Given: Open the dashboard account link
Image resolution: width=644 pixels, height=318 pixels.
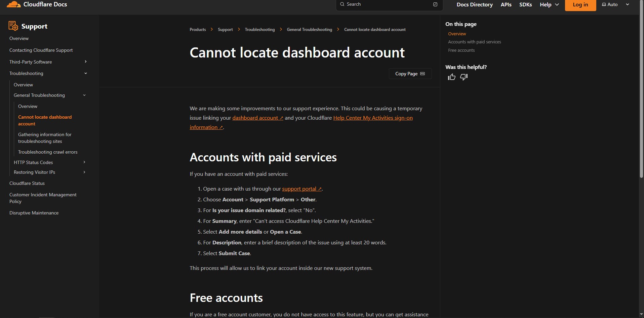Looking at the screenshot, I should 258,118.
